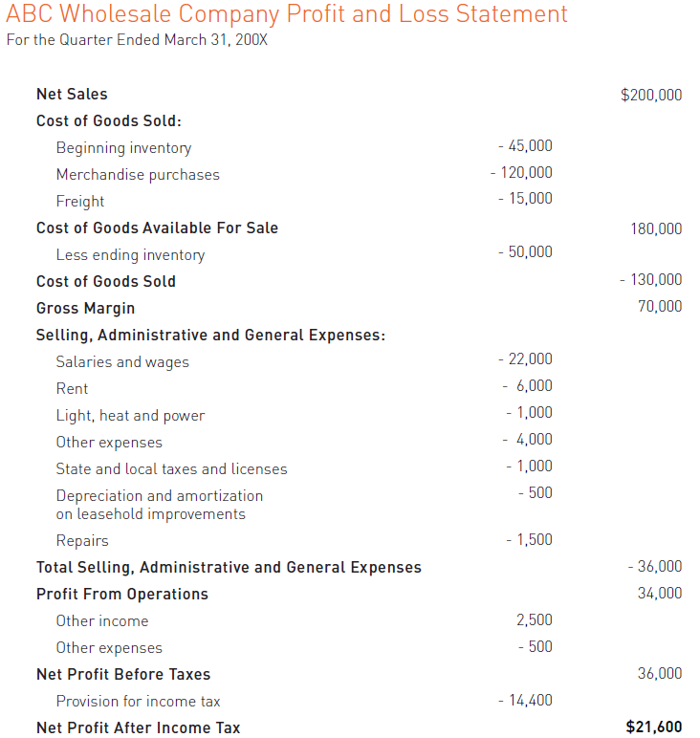700x738 pixels.
Task: Click the Salaries and wages label
Action: (122, 362)
